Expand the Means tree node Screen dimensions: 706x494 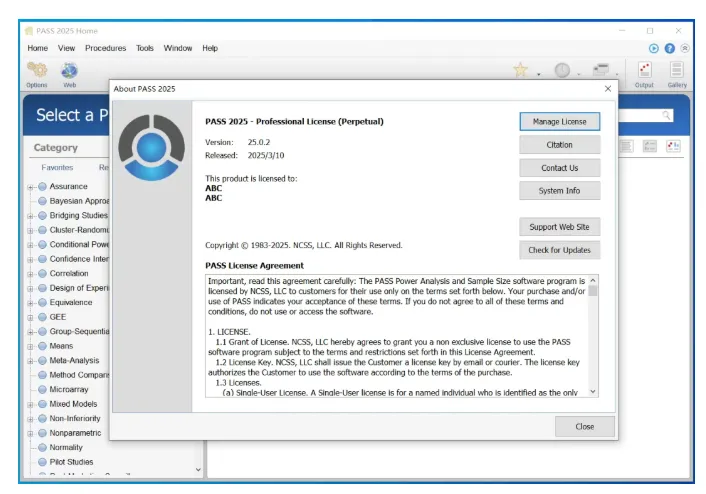coord(30,347)
